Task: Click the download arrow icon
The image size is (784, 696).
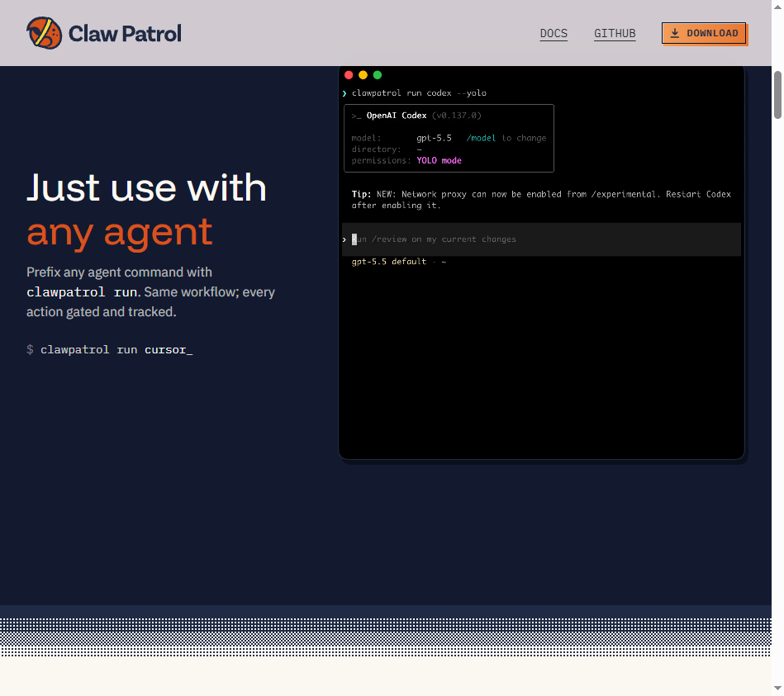Action: click(674, 33)
